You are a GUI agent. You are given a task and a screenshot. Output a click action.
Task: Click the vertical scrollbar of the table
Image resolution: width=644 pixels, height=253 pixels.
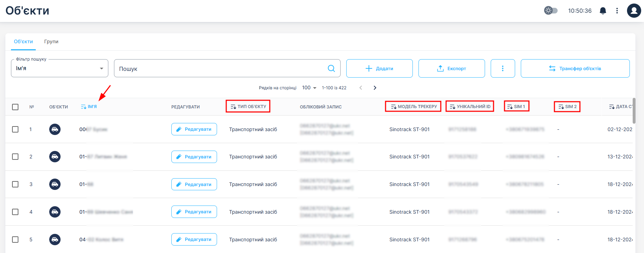pyautogui.click(x=634, y=111)
